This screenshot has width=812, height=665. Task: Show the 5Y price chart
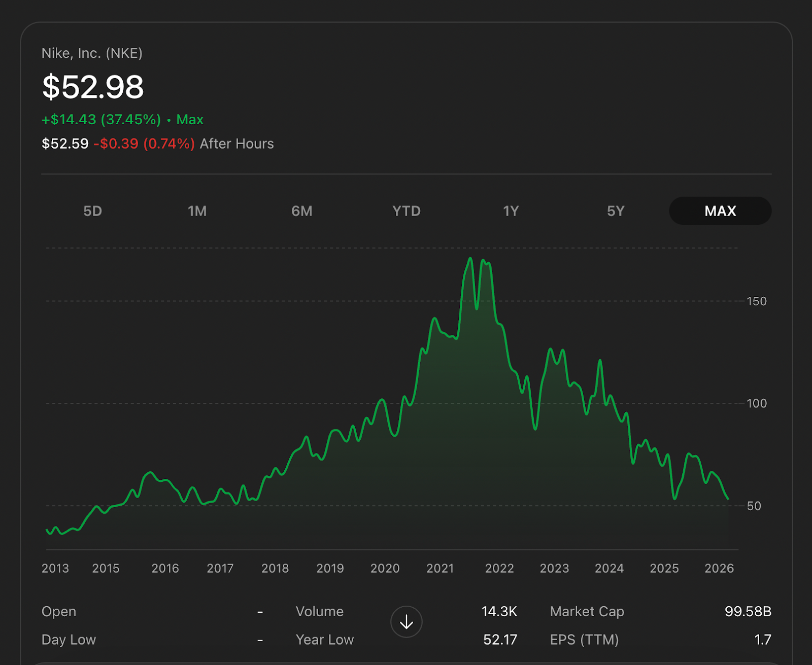[x=616, y=211]
